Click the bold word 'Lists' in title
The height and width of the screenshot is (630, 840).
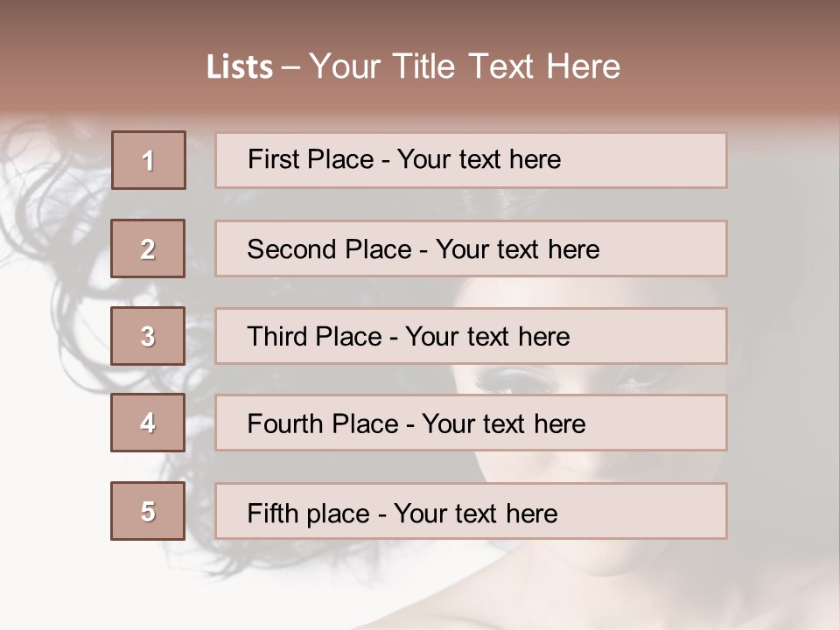(240, 66)
